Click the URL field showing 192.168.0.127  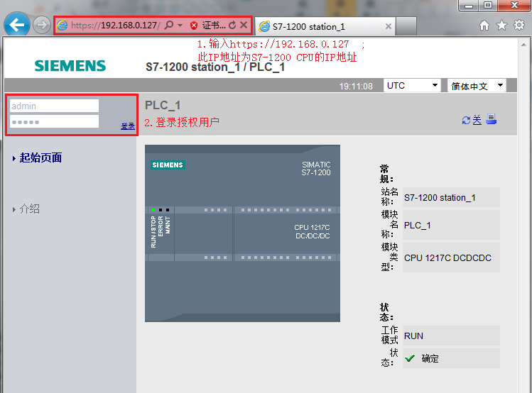click(x=116, y=25)
